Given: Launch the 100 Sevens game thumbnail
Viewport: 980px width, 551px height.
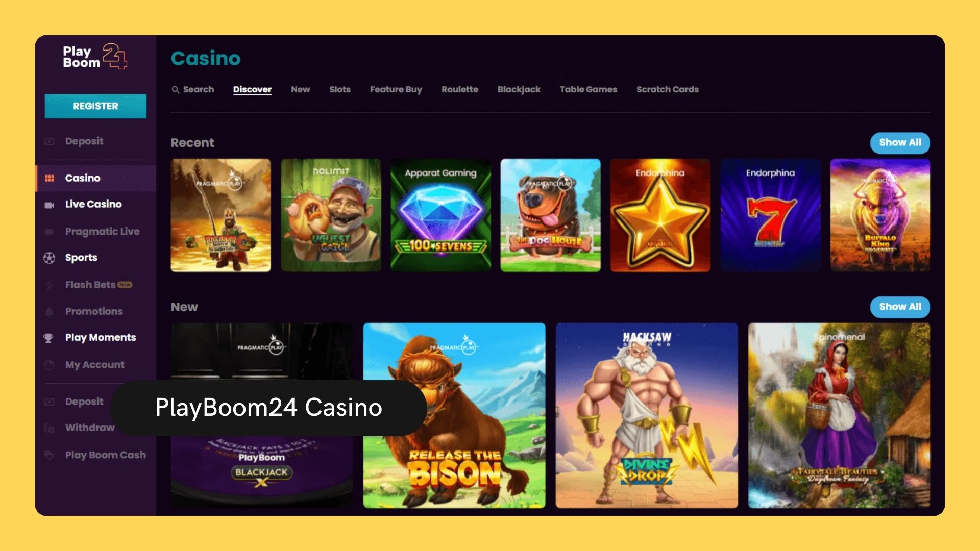Looking at the screenshot, I should click(x=440, y=215).
